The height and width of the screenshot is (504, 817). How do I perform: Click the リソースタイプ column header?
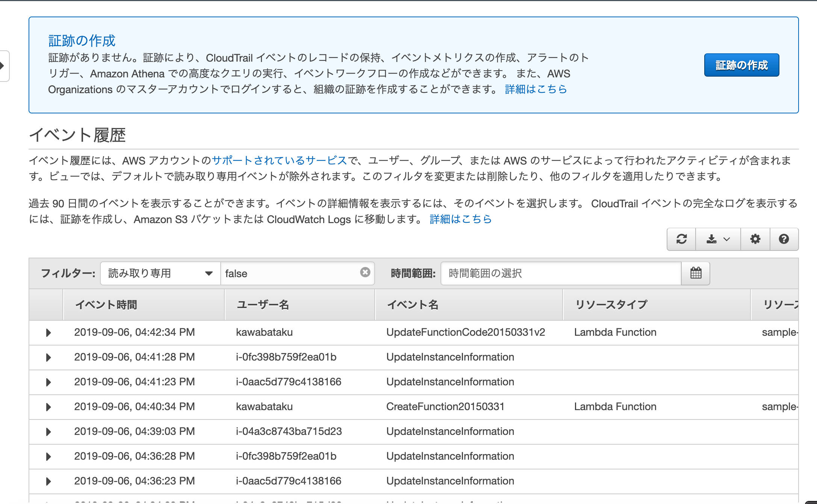click(x=657, y=305)
